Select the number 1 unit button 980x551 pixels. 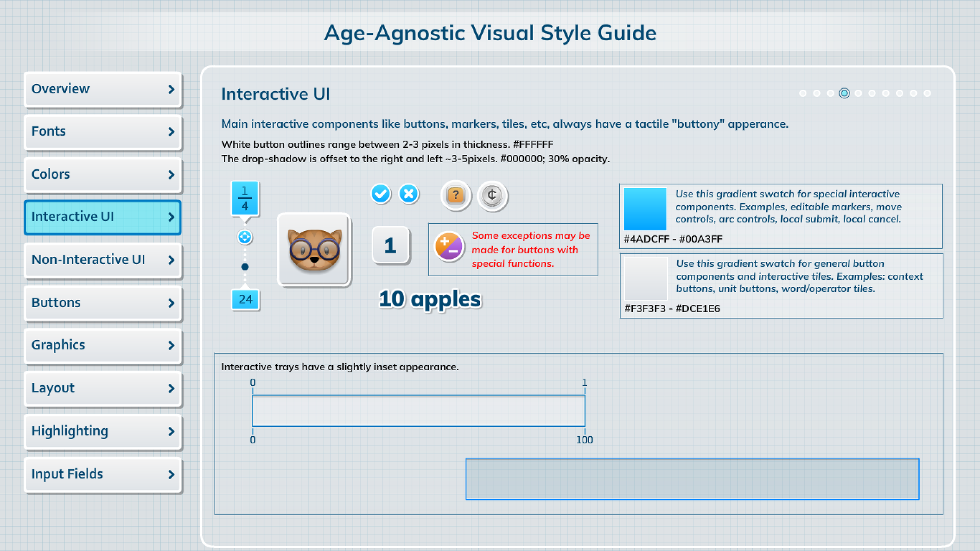tap(390, 245)
